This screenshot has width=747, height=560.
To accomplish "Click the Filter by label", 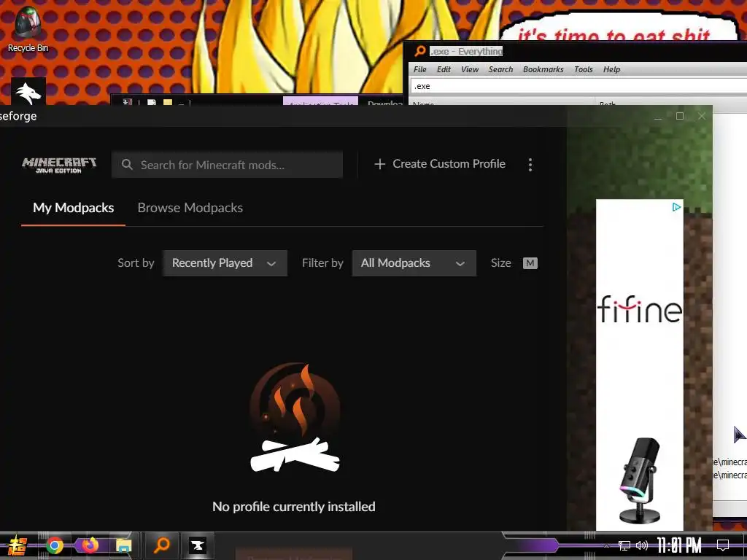I will (322, 263).
